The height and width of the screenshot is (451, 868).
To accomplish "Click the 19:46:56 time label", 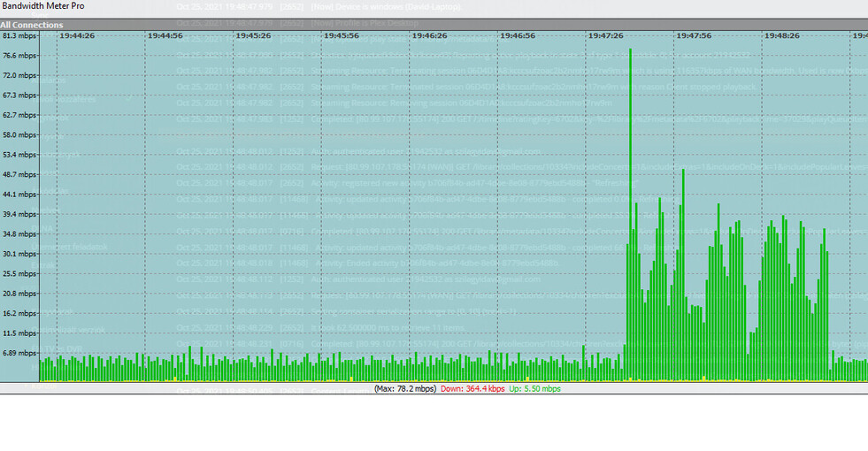I will tap(518, 35).
